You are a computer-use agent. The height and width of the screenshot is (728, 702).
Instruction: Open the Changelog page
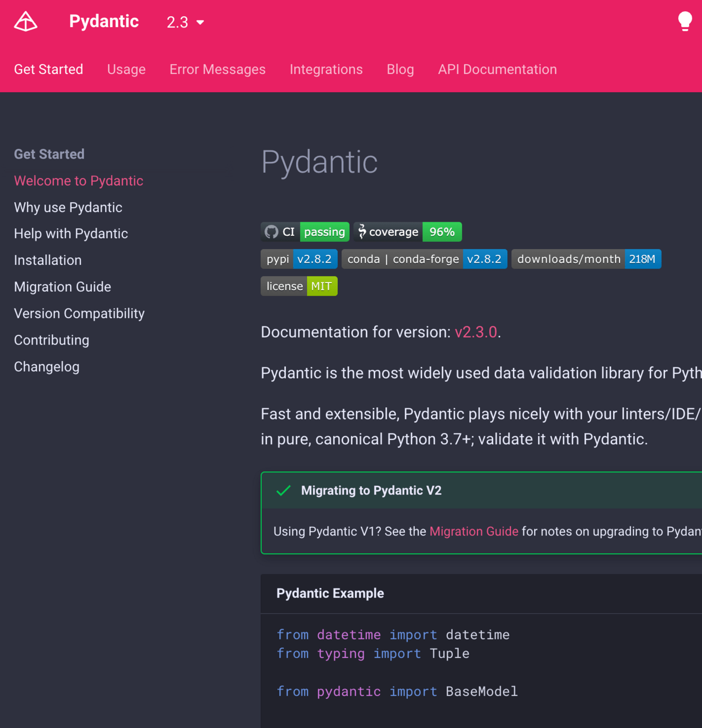(x=46, y=367)
